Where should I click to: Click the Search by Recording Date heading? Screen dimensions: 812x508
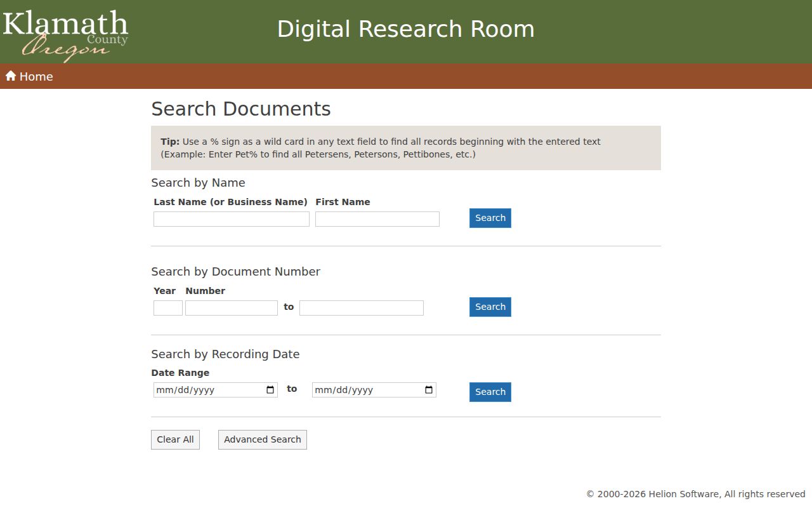click(x=225, y=354)
